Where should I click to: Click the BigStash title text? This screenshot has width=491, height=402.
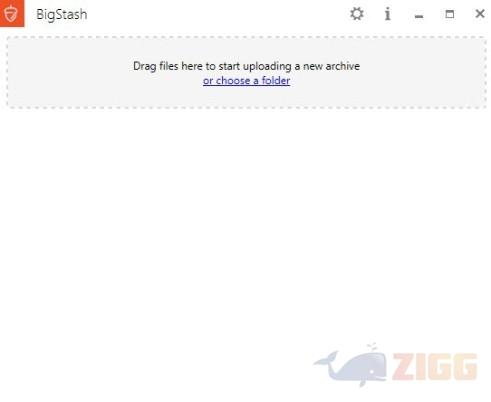click(62, 14)
